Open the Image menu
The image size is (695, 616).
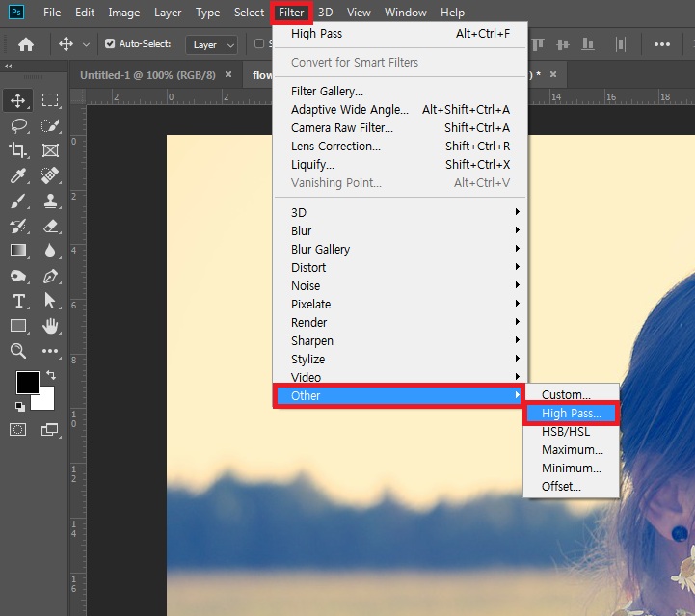pyautogui.click(x=124, y=13)
